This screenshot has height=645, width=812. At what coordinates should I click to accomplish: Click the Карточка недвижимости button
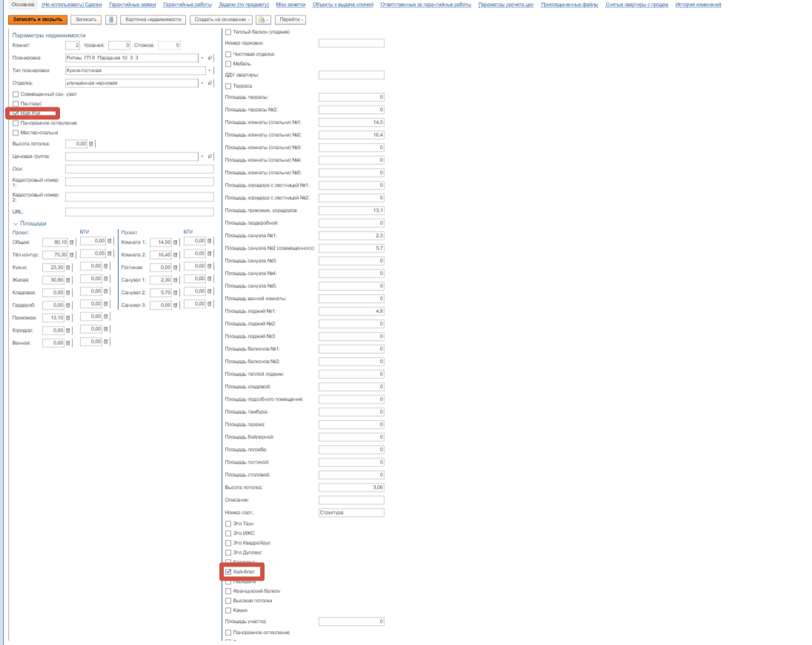pyautogui.click(x=152, y=20)
